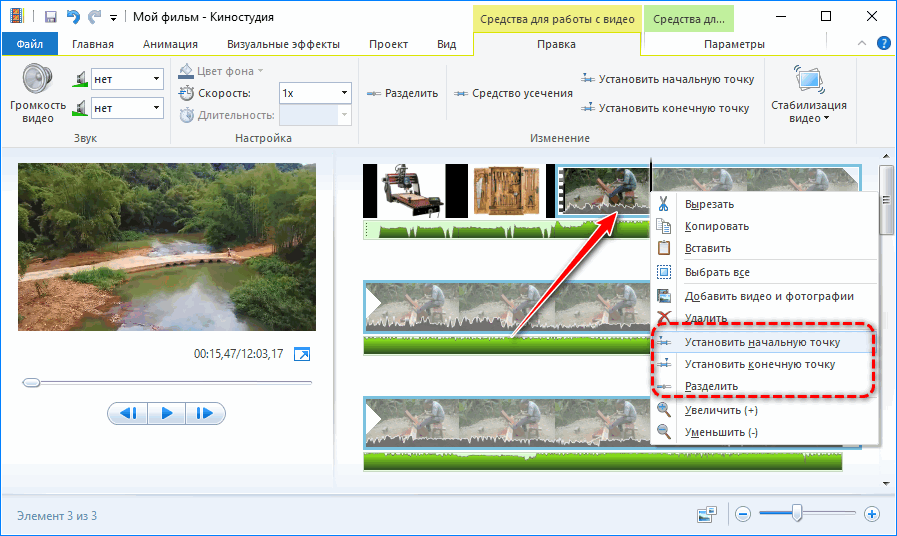Click the full-screen preview icon
Viewport: 897px width, 536px height.
point(302,354)
